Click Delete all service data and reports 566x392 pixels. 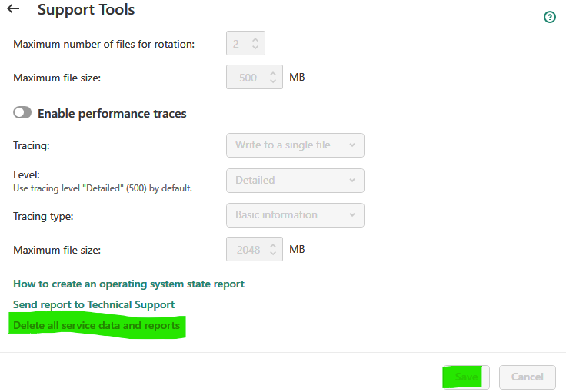click(x=97, y=326)
